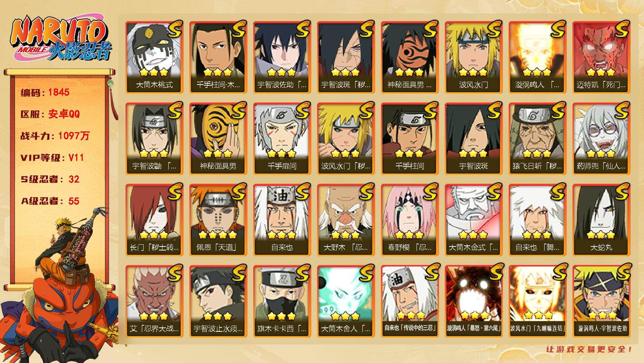Select the 大筒木桃式 ninja card

coord(154,57)
